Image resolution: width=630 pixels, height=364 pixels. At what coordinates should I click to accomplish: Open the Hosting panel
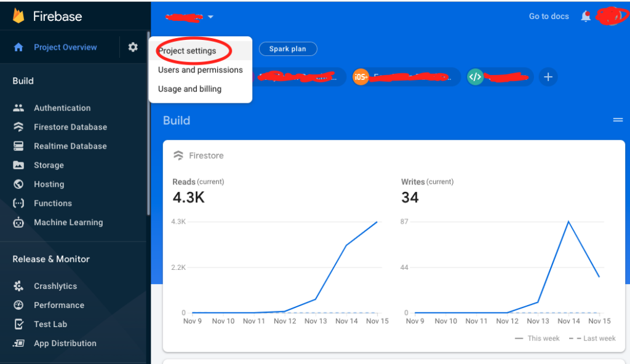(x=49, y=184)
